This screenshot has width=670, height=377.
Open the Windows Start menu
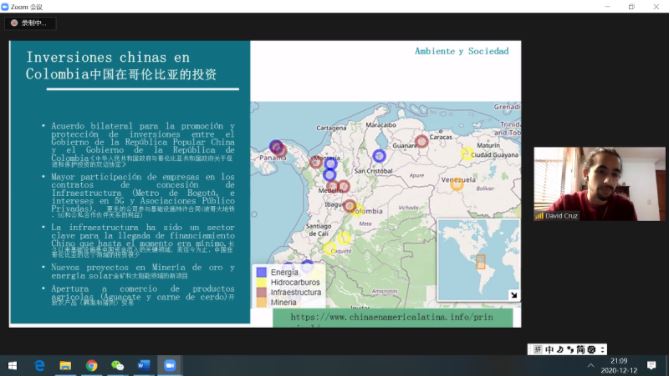tap(12, 365)
